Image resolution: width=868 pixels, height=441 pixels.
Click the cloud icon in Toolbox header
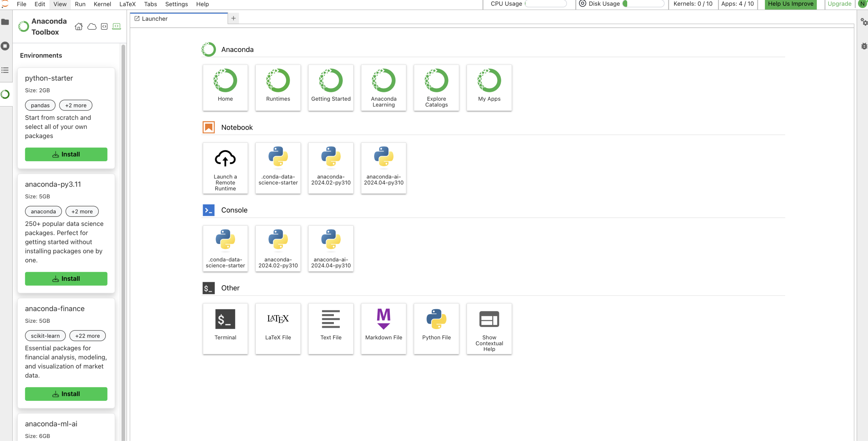click(x=92, y=26)
